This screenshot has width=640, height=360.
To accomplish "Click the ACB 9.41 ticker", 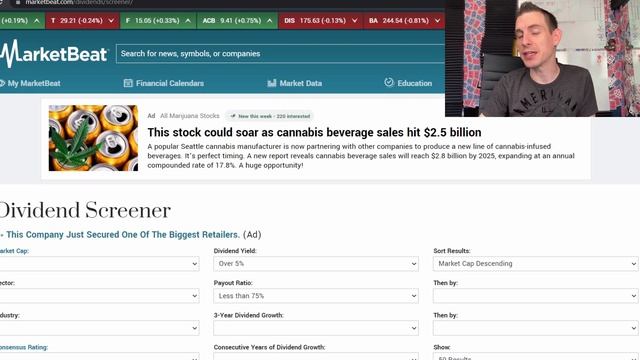I will 237,20.
